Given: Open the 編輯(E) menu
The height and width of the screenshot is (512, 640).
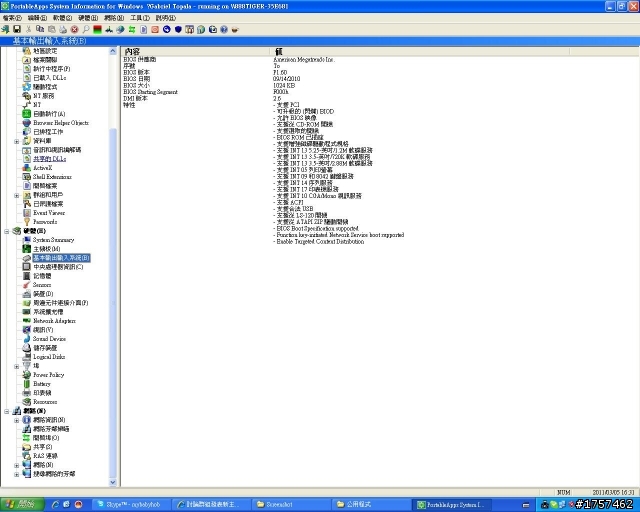Looking at the screenshot, I should pyautogui.click(x=37, y=18).
